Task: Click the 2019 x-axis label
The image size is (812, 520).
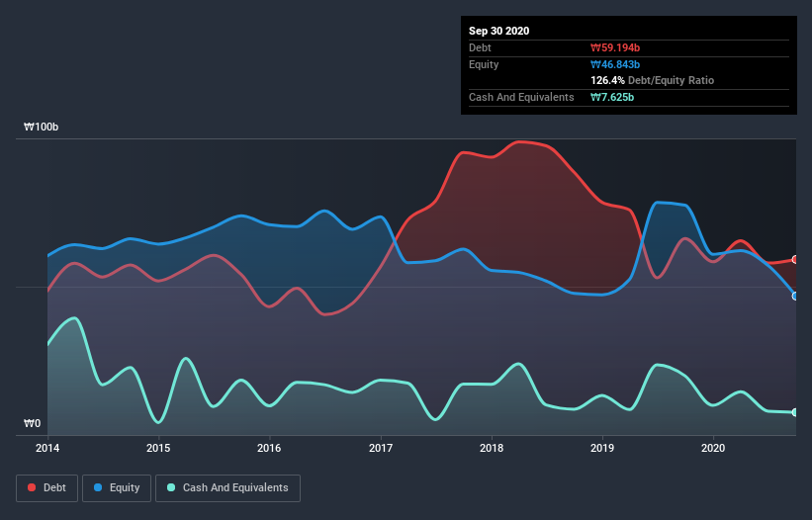Action: click(602, 448)
